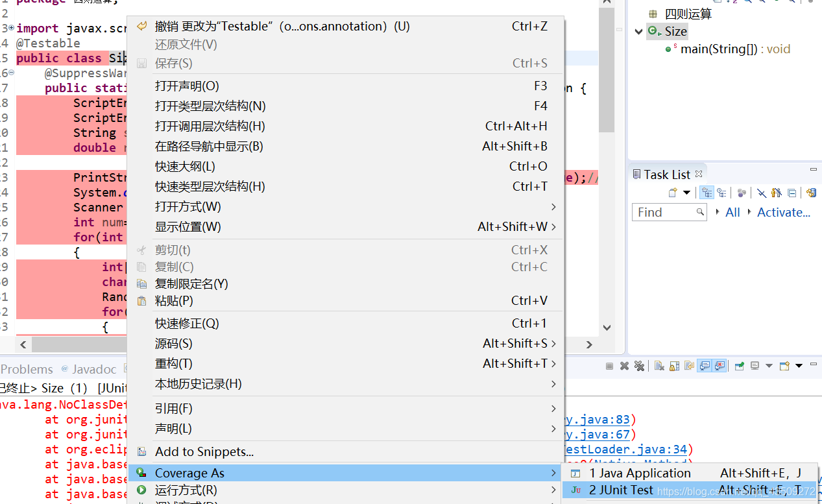The width and height of the screenshot is (822, 504).
Task: Display selected console icon
Action: (x=755, y=366)
